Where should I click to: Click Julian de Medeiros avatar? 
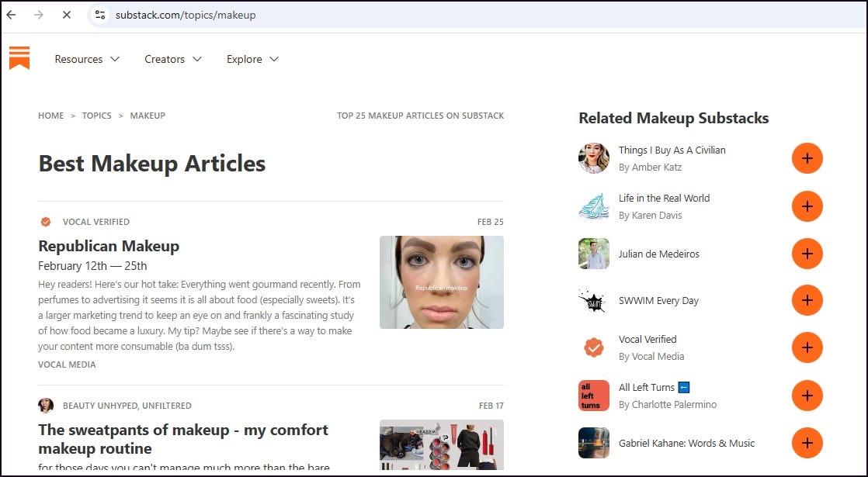594,254
